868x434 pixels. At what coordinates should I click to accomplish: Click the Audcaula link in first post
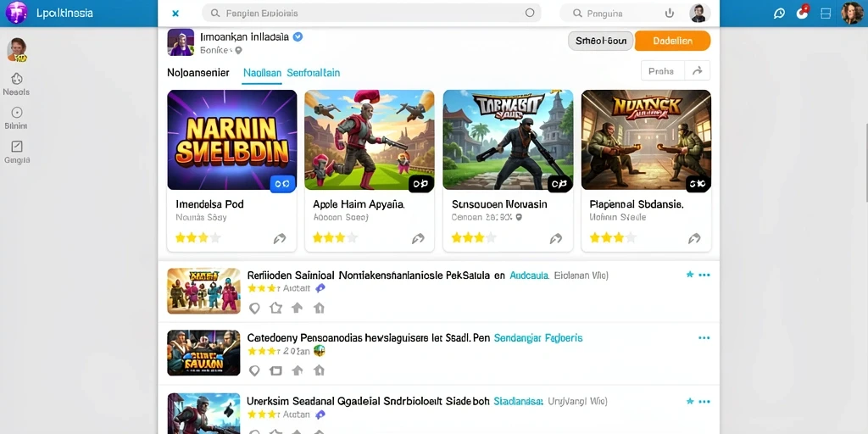click(529, 275)
